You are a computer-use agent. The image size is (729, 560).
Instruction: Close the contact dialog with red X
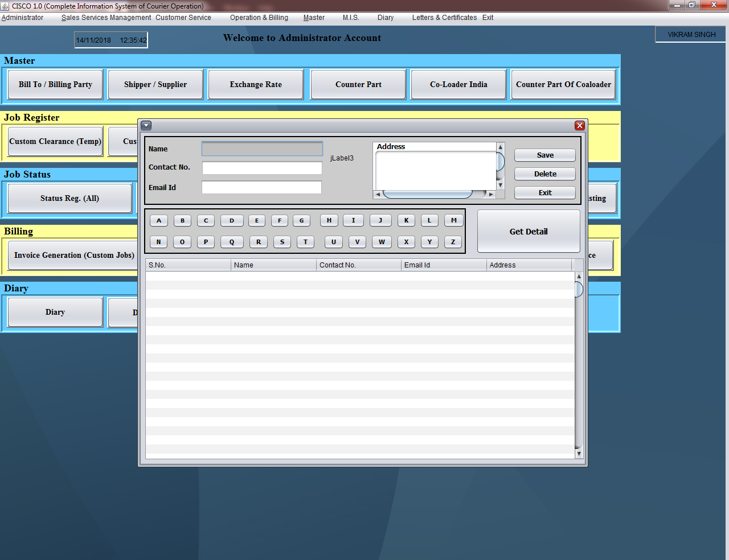click(x=580, y=126)
